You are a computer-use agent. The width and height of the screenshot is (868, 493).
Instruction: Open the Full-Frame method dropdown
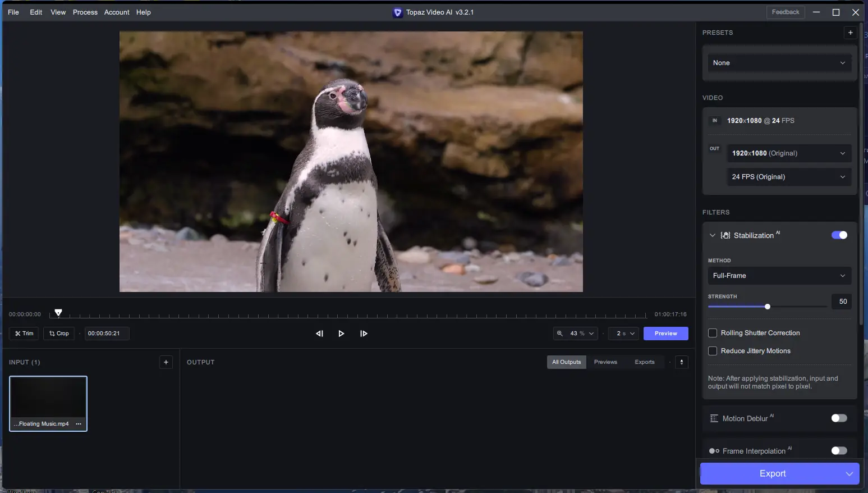point(779,276)
